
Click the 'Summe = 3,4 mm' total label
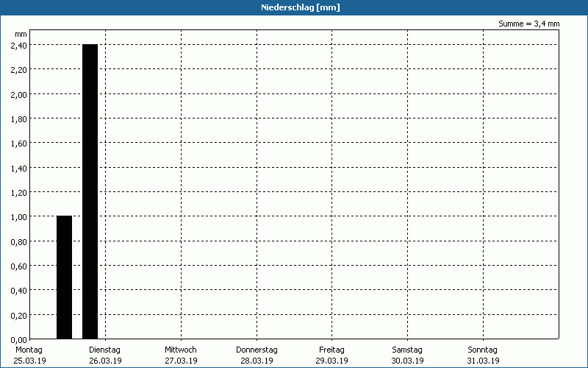(528, 24)
